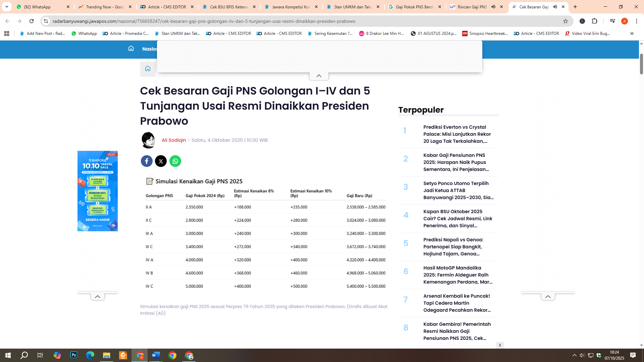Show more bookmarks with double chevron
The width and height of the screenshot is (644, 362).
(632, 34)
